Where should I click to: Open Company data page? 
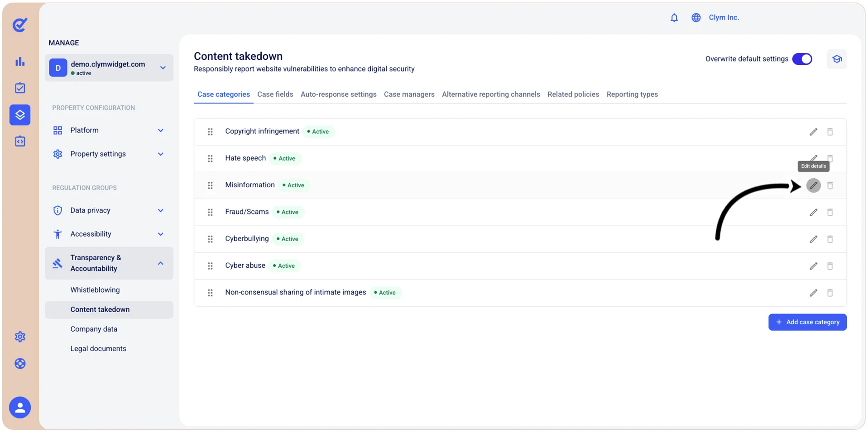(94, 329)
